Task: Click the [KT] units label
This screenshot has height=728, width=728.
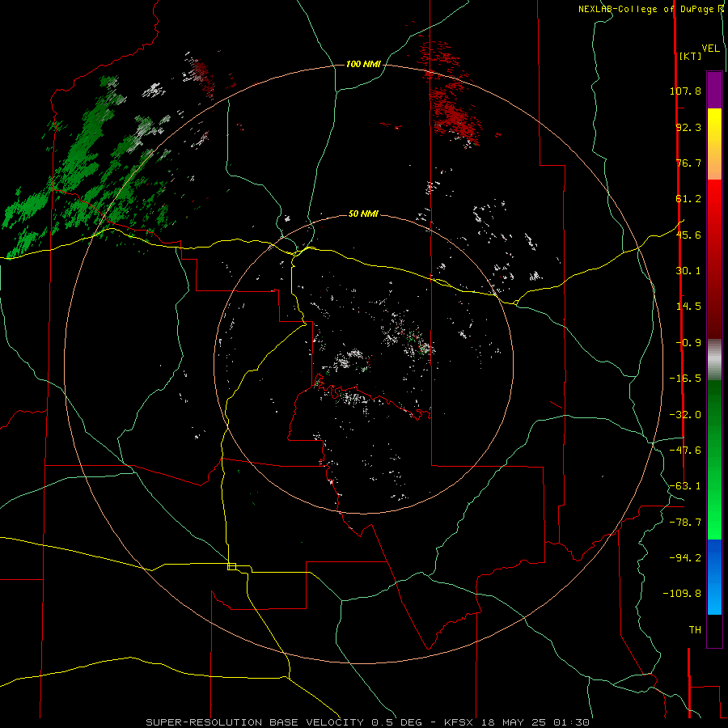Action: point(691,56)
